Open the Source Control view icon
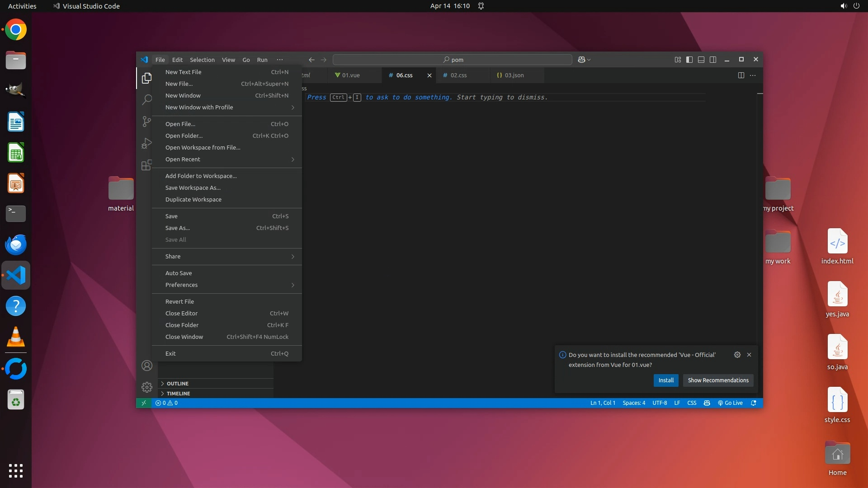This screenshot has height=488, width=868. coord(146,121)
